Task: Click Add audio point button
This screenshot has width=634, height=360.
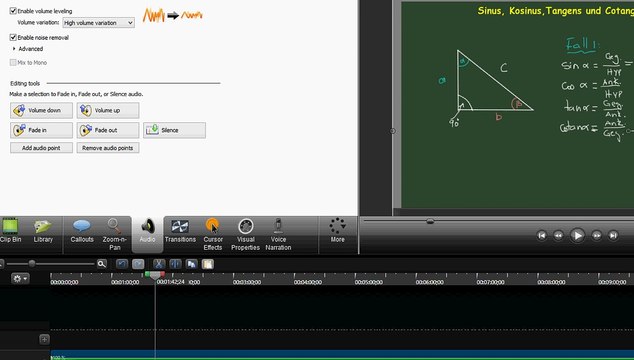Action: 41,148
